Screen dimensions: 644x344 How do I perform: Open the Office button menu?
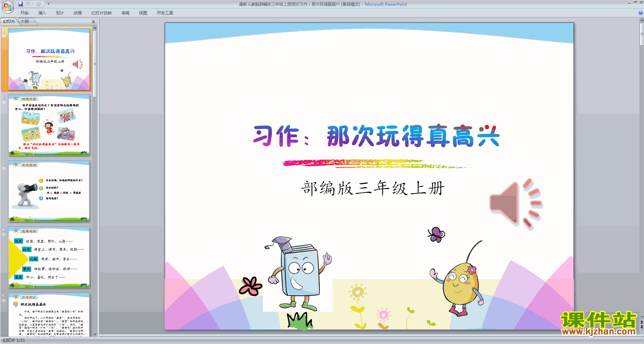[x=7, y=6]
